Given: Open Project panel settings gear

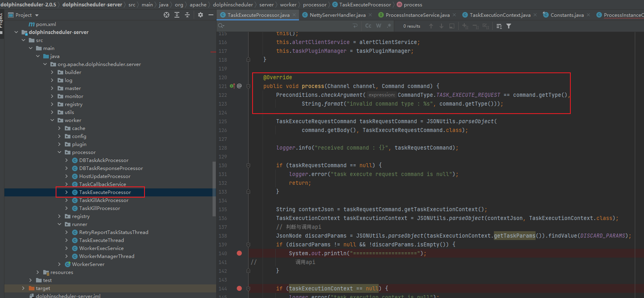Looking at the screenshot, I should pyautogui.click(x=201, y=15).
